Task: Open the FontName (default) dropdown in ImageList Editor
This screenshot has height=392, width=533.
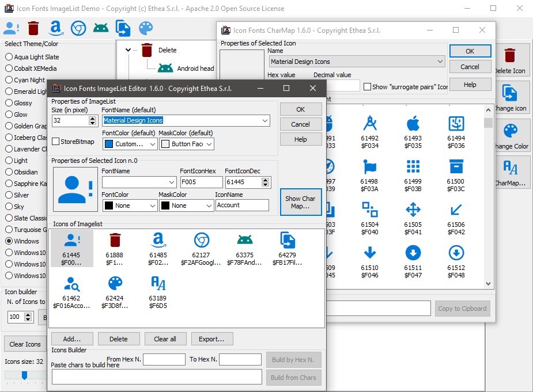Action: pyautogui.click(x=265, y=120)
